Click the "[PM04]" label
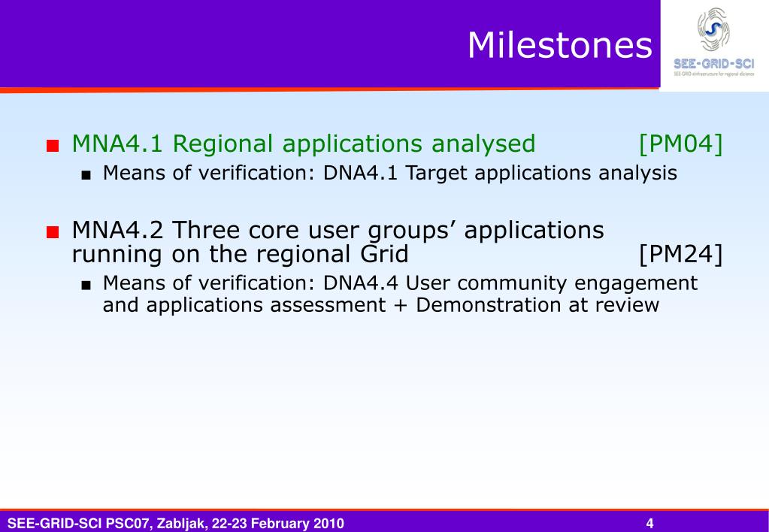This screenshot has height=532, width=769. coord(681,144)
